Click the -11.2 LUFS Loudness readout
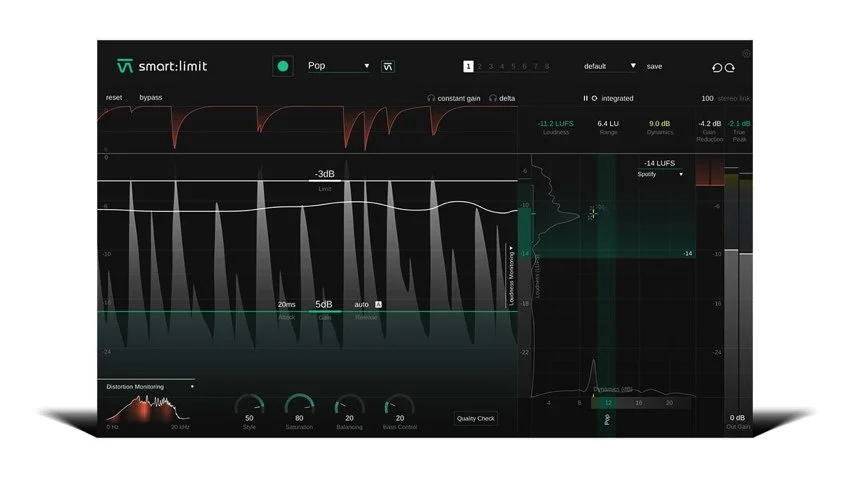850x478 pixels. point(556,124)
